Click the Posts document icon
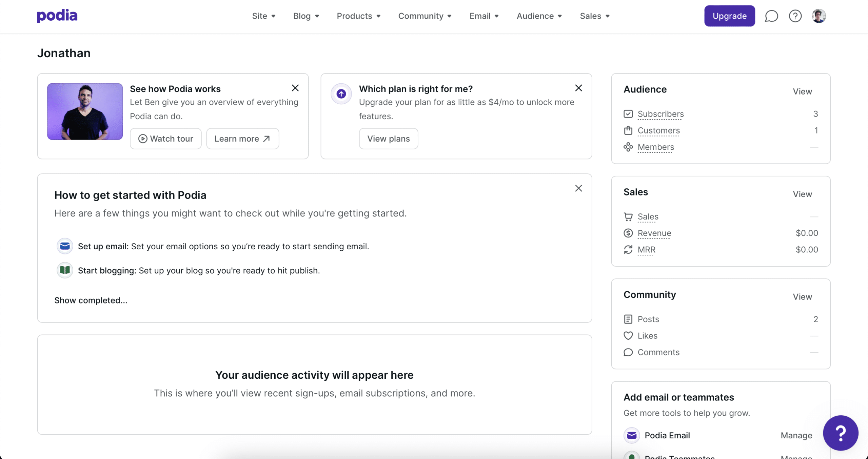The image size is (868, 459). (628, 319)
